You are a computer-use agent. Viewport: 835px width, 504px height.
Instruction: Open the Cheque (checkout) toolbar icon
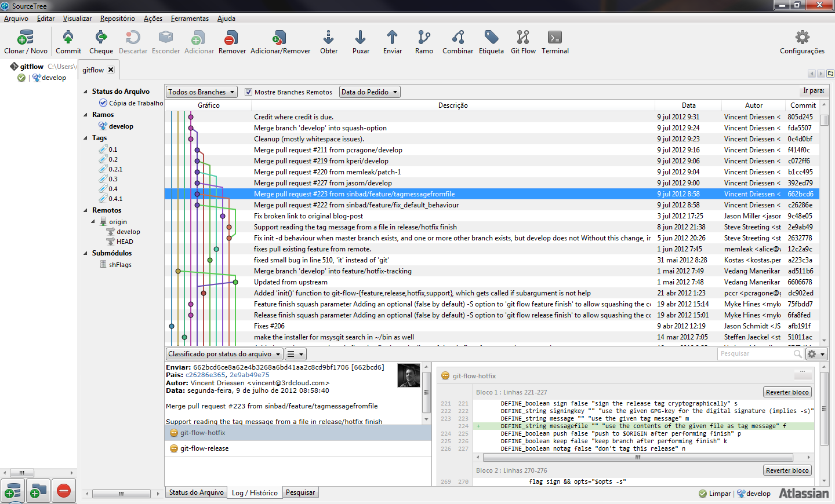point(101,38)
